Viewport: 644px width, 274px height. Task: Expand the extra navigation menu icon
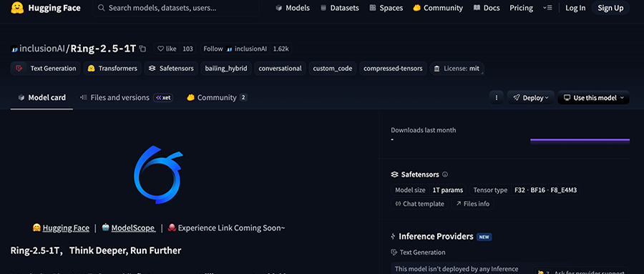[547, 8]
